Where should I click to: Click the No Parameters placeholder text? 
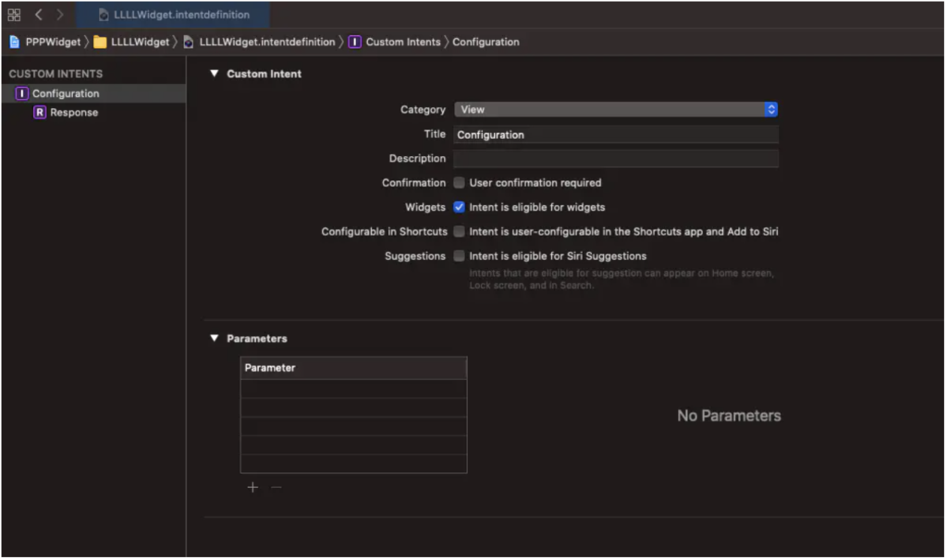pyautogui.click(x=729, y=416)
